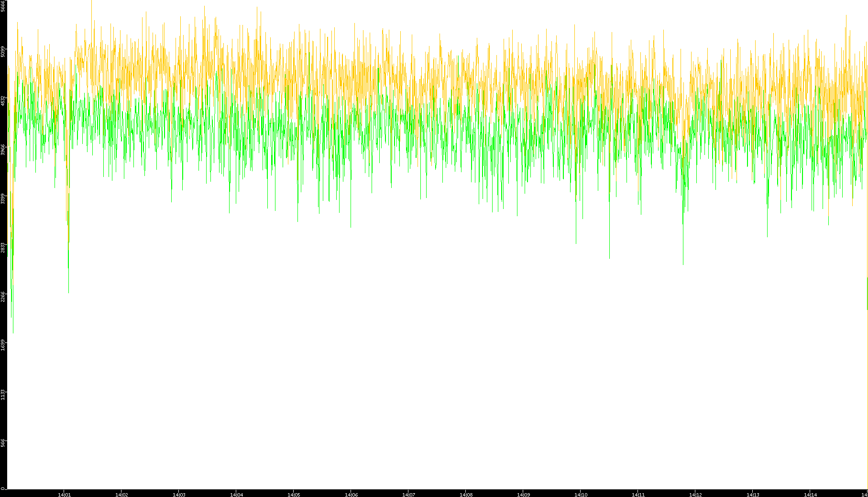This screenshot has height=497, width=868.
Task: Click the 5099 vertical axis label
Action: [3, 51]
